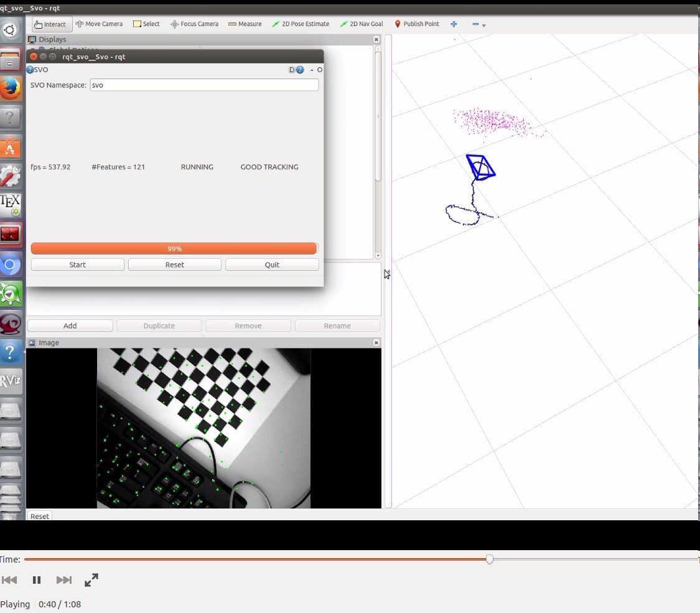This screenshot has width=700, height=613.
Task: Click the 99% orange progress bar
Action: (174, 249)
